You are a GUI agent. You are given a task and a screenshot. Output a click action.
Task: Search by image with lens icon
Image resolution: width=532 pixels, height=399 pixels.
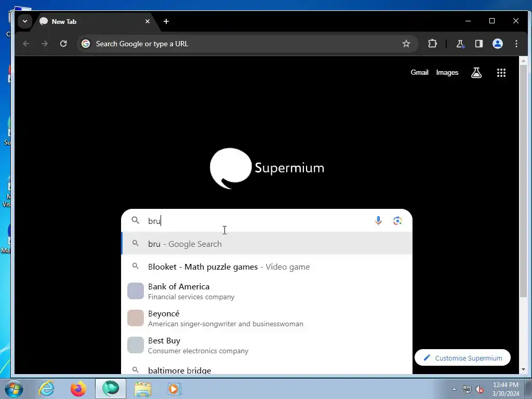click(397, 221)
